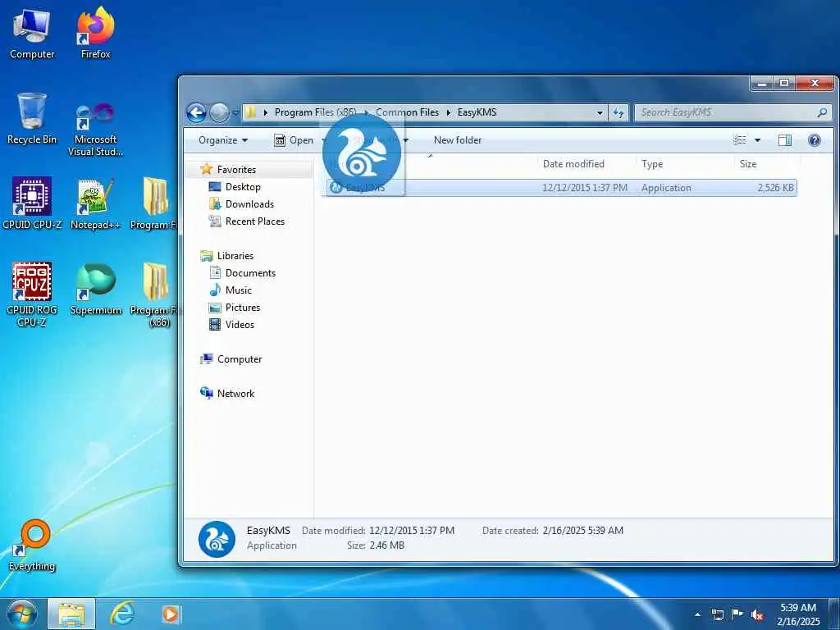Click the EasyKMS icon in details pane
Image resolution: width=840 pixels, height=630 pixels.
click(x=217, y=539)
